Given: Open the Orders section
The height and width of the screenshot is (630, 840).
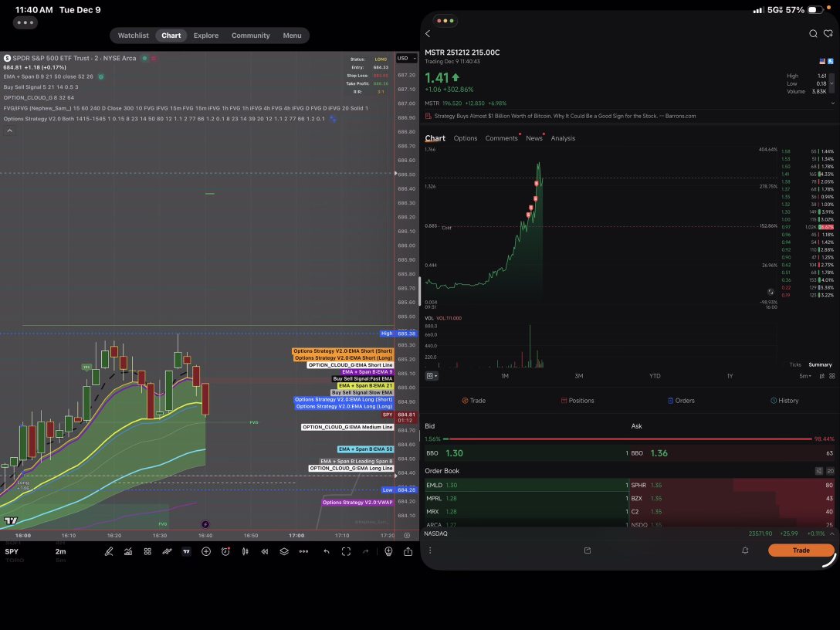Looking at the screenshot, I should (680, 401).
